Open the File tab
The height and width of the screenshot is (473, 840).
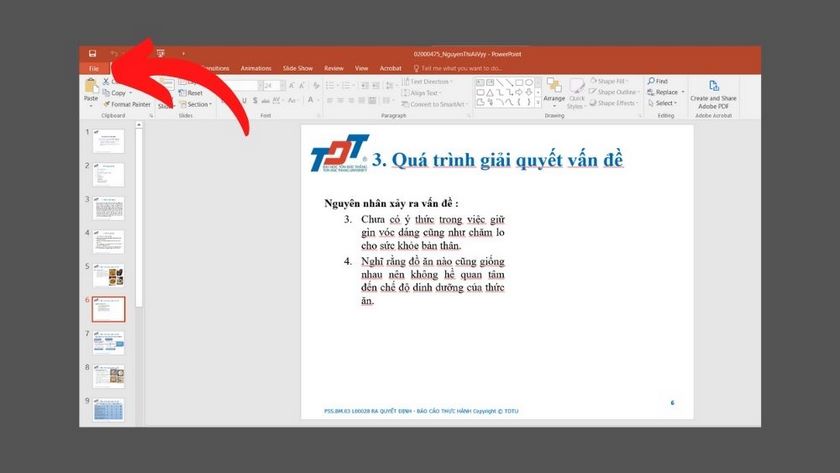(93, 68)
